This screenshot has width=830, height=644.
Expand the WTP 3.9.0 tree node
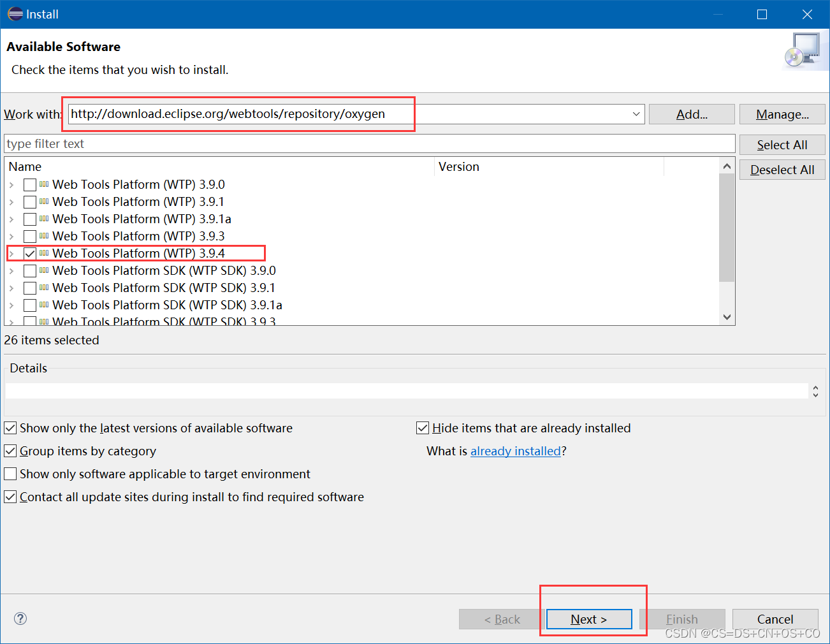(x=11, y=185)
